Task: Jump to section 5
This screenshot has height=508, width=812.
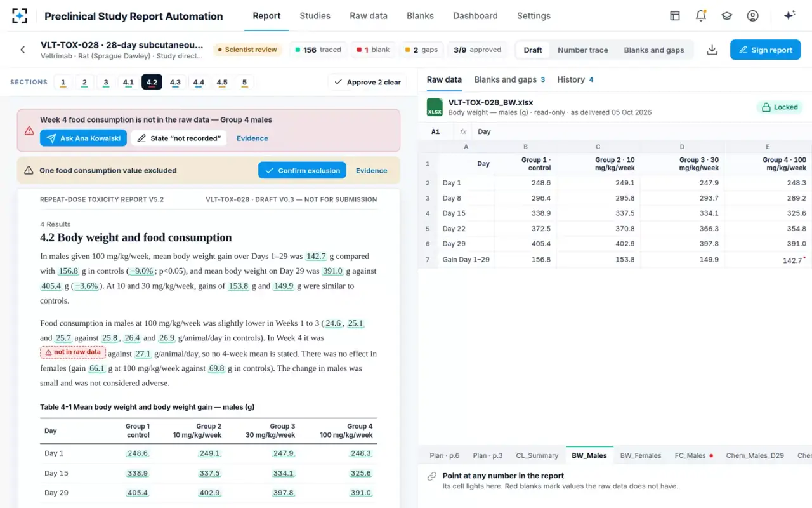Action: [244, 82]
